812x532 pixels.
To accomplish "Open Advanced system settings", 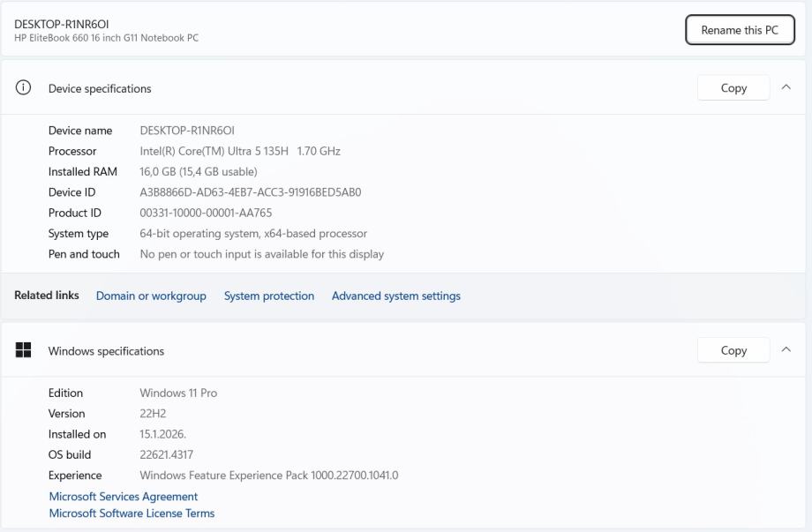I will (x=396, y=296).
